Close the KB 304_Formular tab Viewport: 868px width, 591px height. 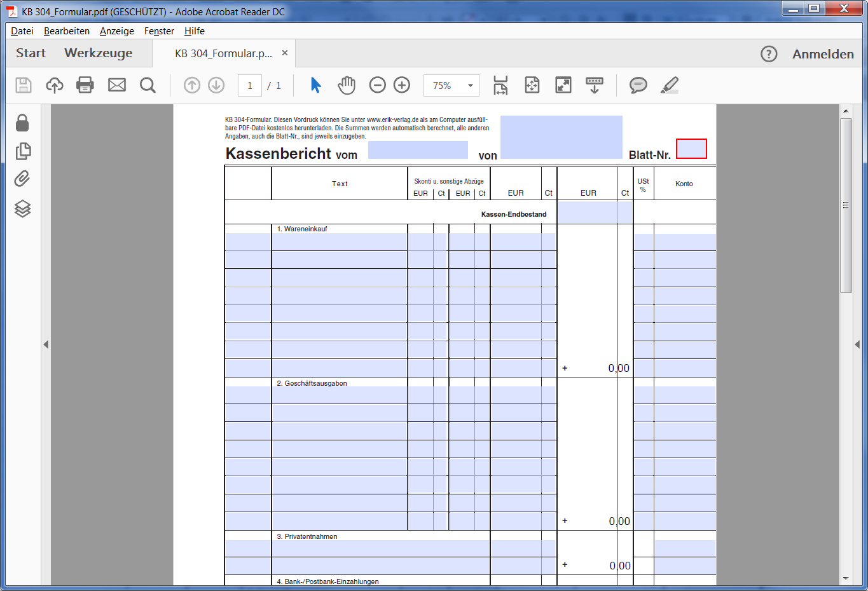[285, 53]
